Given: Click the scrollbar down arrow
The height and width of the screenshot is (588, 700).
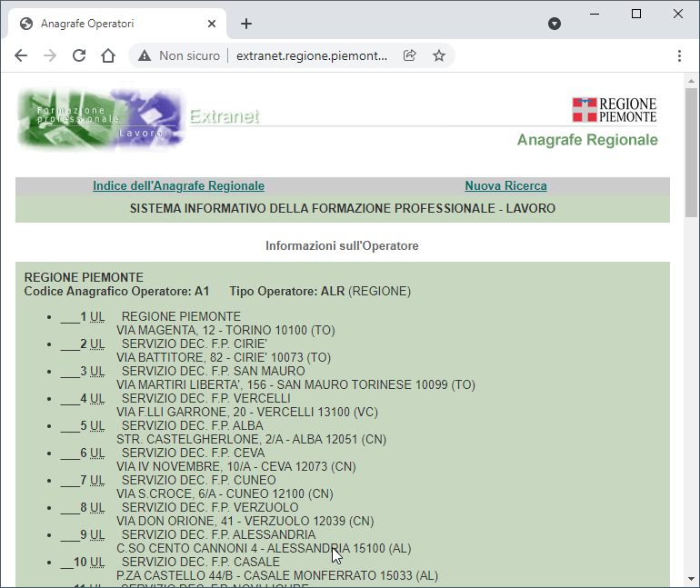Looking at the screenshot, I should (692, 579).
